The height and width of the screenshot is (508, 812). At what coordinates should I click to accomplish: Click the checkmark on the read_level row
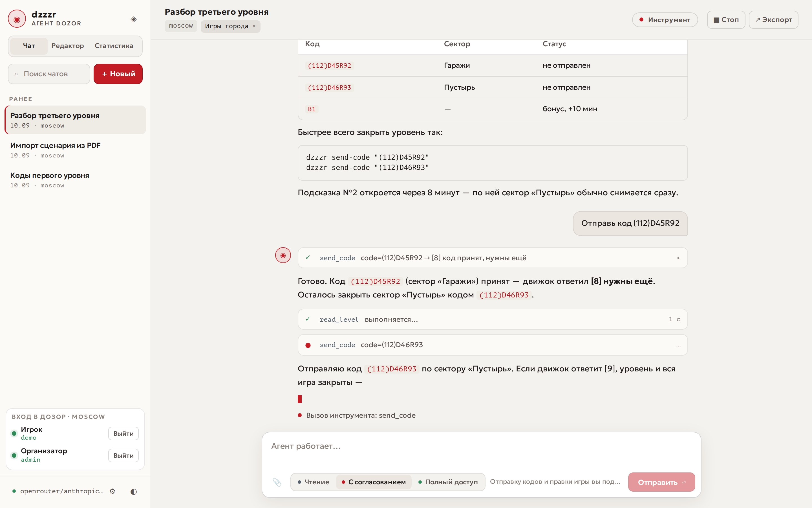(308, 319)
